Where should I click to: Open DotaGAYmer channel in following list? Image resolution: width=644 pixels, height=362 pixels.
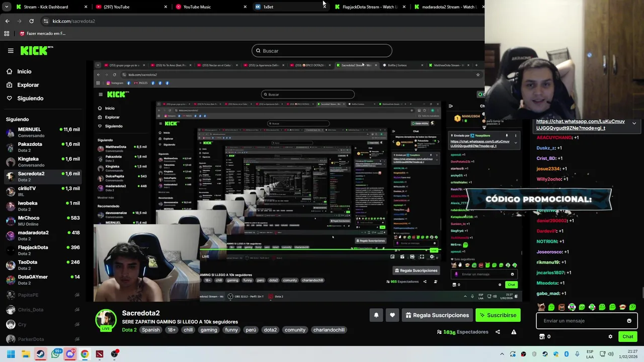43,280
